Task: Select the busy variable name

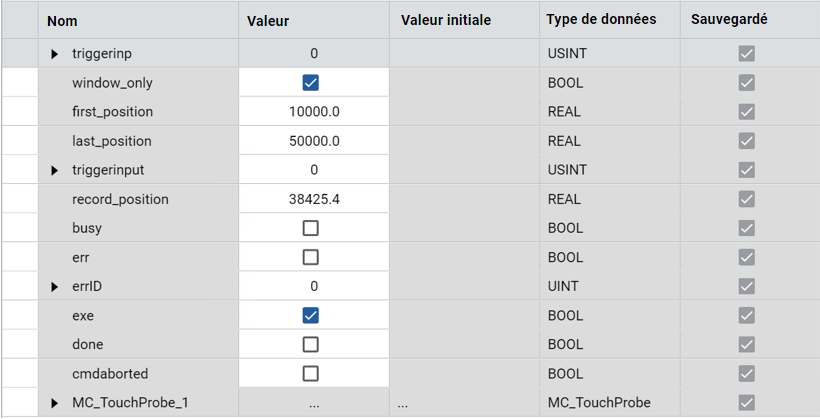Action: [87, 229]
